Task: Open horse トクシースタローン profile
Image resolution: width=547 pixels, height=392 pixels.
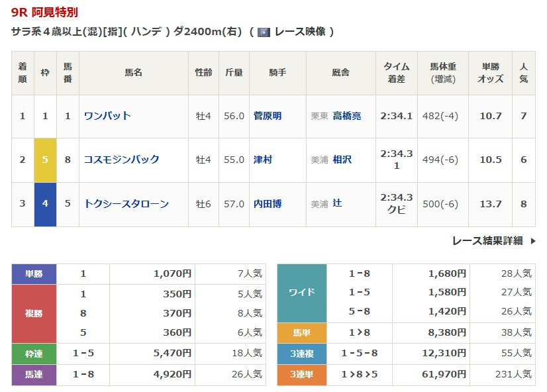Action: pos(126,204)
